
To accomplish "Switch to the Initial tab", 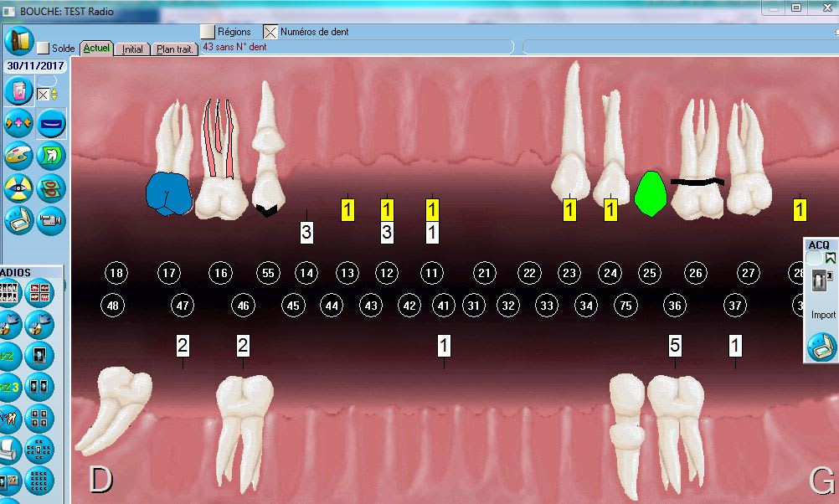I will (x=132, y=49).
